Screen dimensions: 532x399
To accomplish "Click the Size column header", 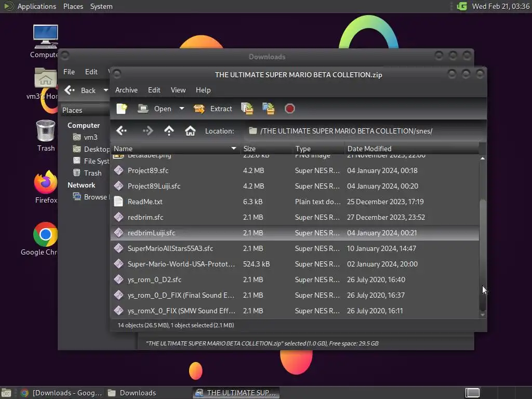I will (267, 149).
